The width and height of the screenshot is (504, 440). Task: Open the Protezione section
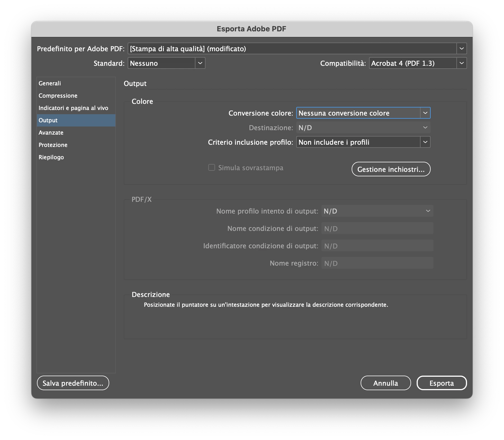[76, 145]
